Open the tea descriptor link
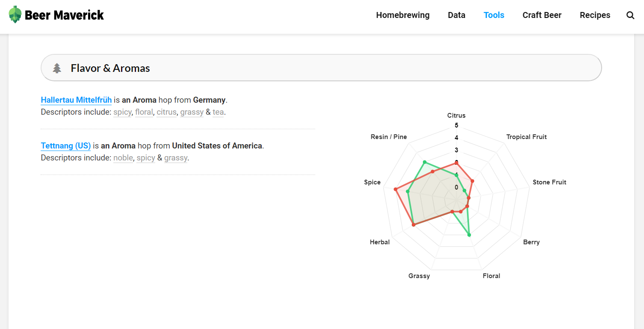The width and height of the screenshot is (644, 329). click(x=218, y=112)
